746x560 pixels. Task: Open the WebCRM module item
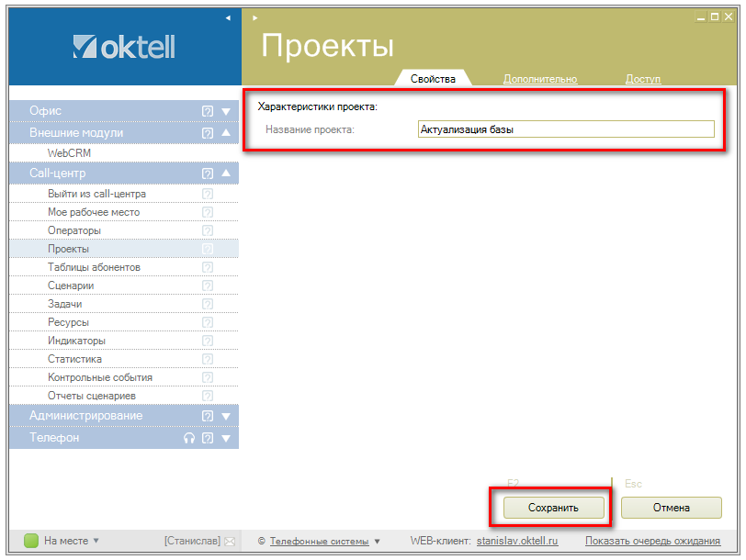[69, 153]
